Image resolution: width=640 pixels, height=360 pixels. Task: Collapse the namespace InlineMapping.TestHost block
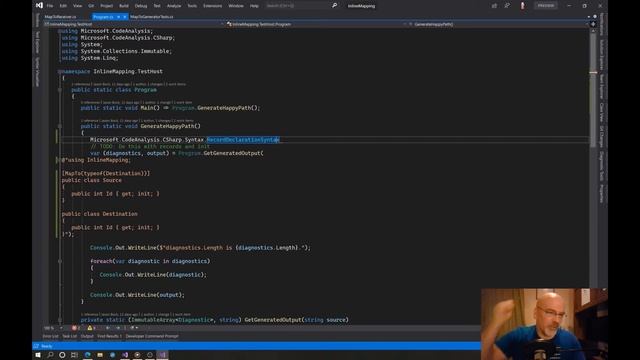click(x=60, y=71)
